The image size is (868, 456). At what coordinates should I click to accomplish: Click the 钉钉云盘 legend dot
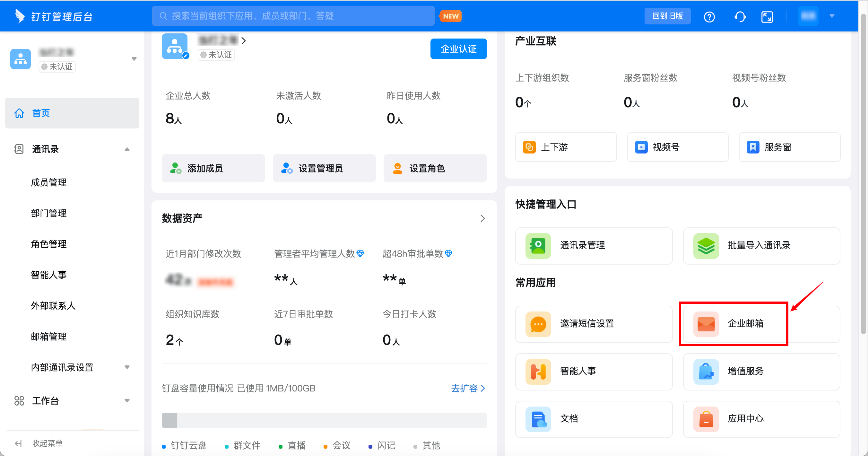164,446
